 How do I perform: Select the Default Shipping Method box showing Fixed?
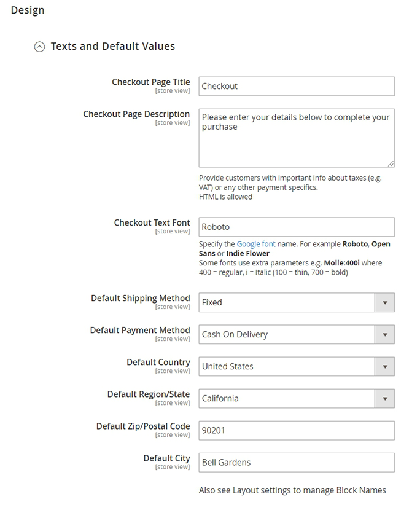287,302
